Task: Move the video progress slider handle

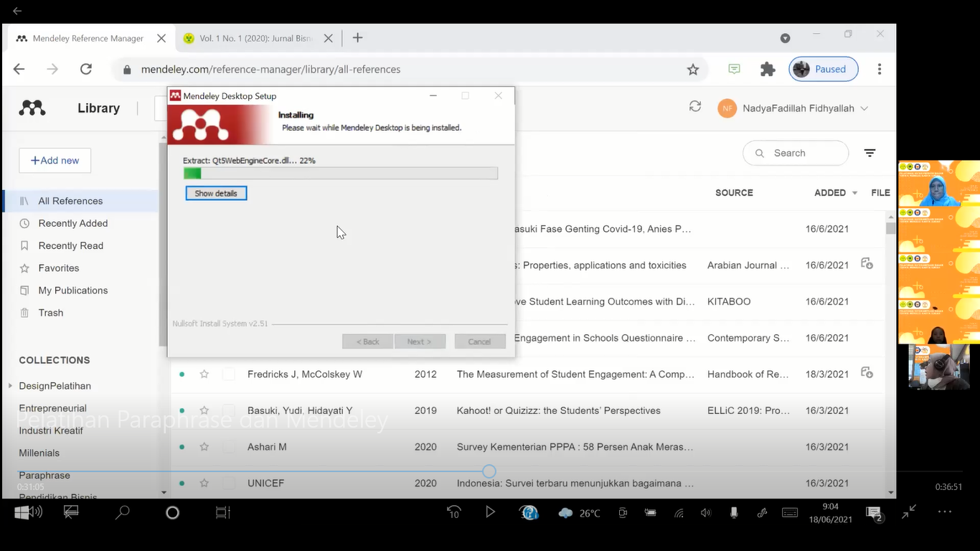Action: point(489,471)
